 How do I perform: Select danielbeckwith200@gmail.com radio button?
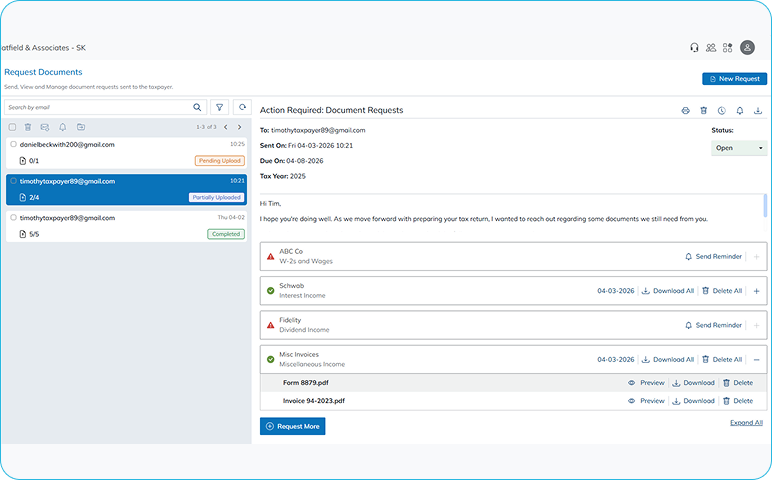(x=13, y=144)
